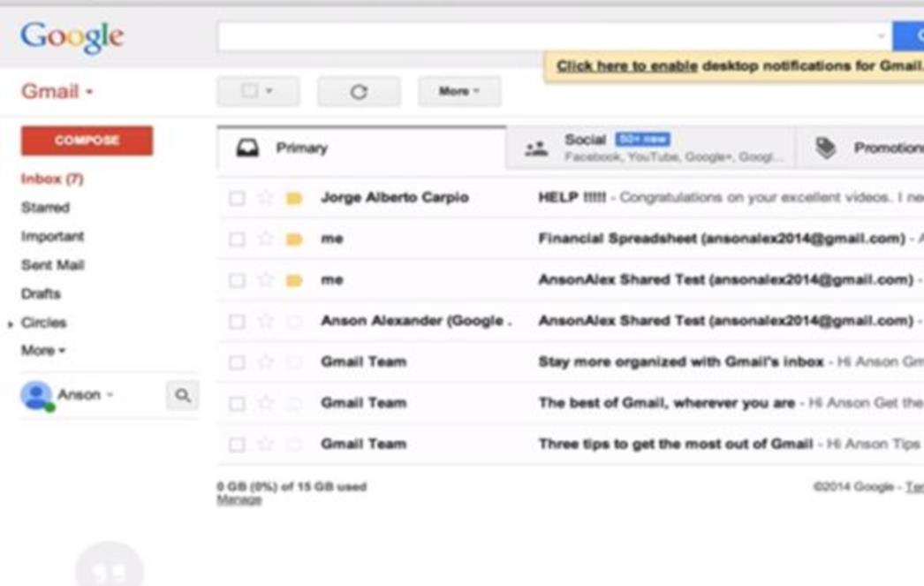This screenshot has height=586, width=924.
Task: Show search options arrow in search box
Action: [881, 36]
